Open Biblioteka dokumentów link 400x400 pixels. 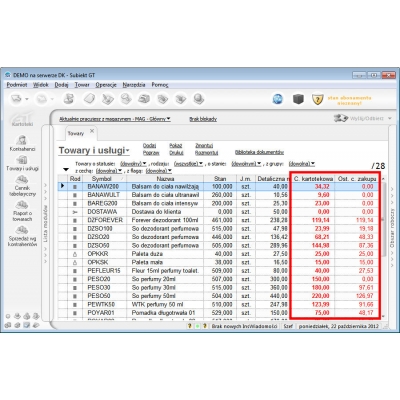259,152
